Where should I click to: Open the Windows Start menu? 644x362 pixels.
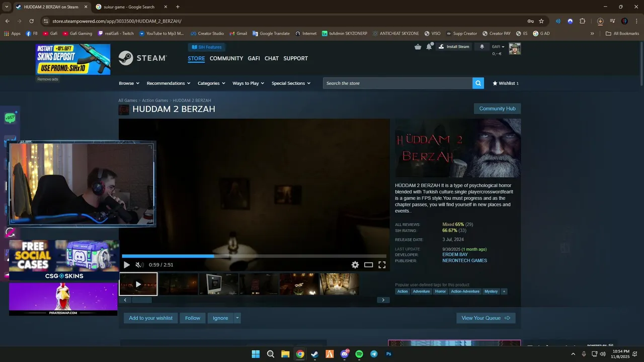(256, 354)
